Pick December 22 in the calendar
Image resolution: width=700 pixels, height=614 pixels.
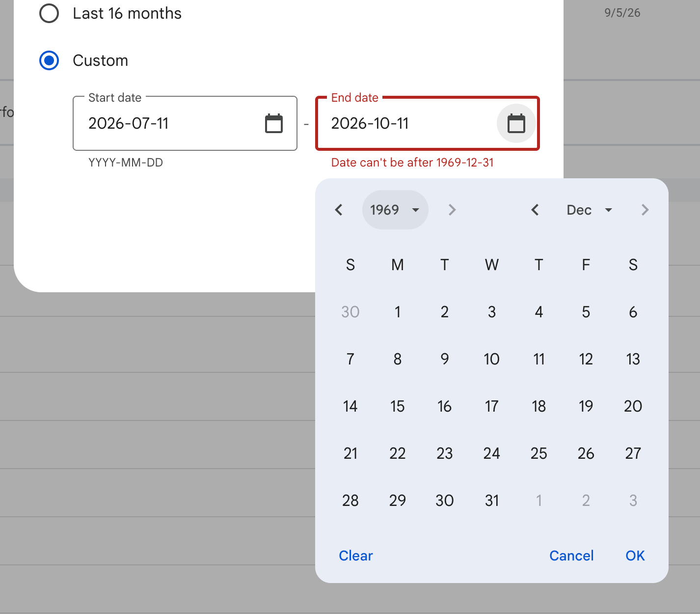(398, 453)
